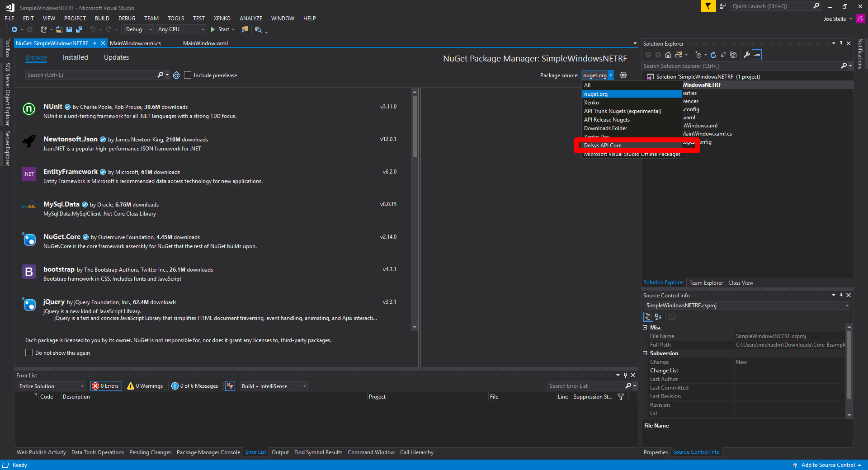Click the Find in Files toolbar icon
This screenshot has width=868, height=470.
[x=245, y=29]
